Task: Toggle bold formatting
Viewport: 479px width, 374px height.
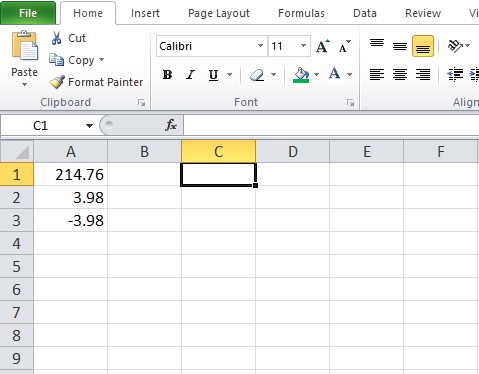Action: 167,75
